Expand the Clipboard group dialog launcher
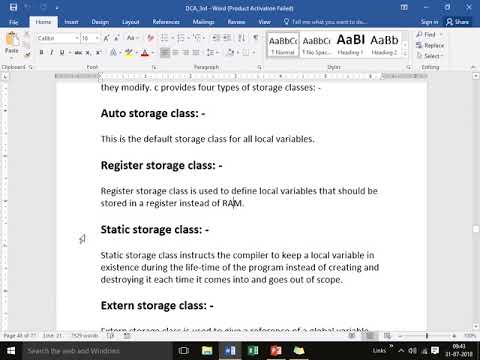 (31, 67)
